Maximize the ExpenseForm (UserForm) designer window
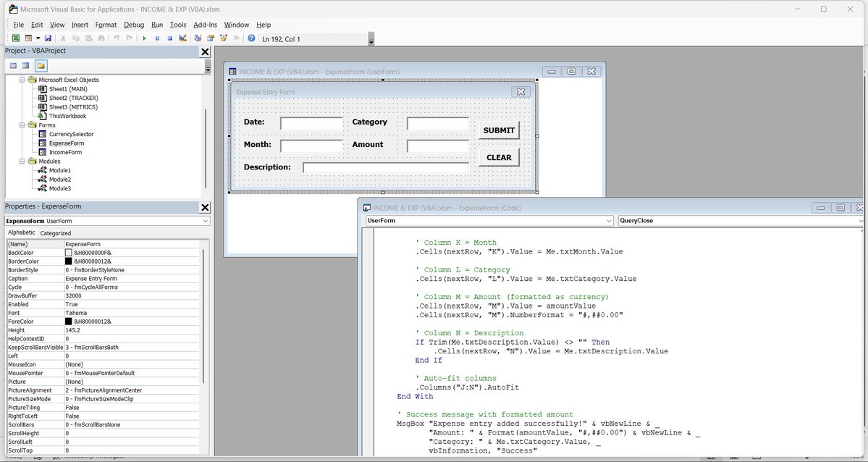Image resolution: width=868 pixels, height=462 pixels. 571,72
